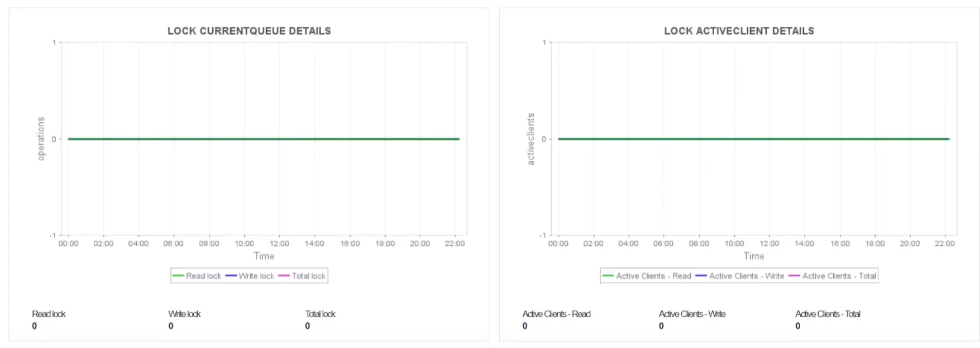Image resolution: width=980 pixels, height=348 pixels.
Task: Click magenta swatch beside Total lock legend
Action: pyautogui.click(x=284, y=276)
